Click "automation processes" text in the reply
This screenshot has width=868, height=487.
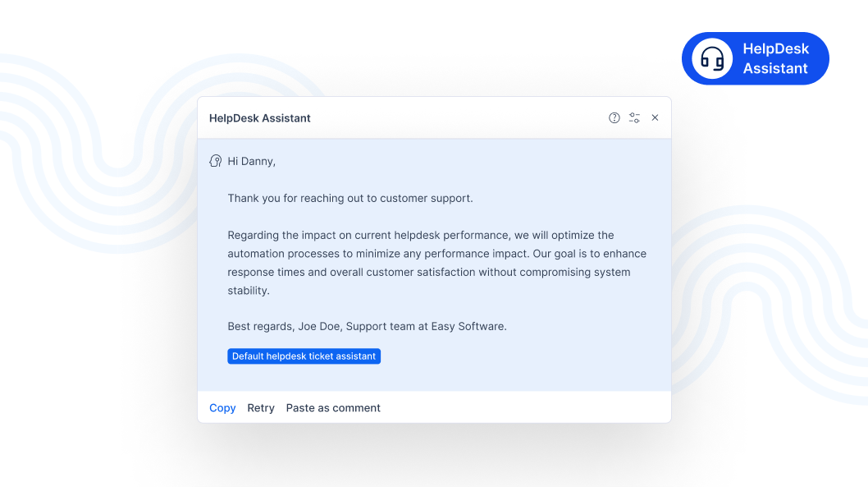[282, 254]
